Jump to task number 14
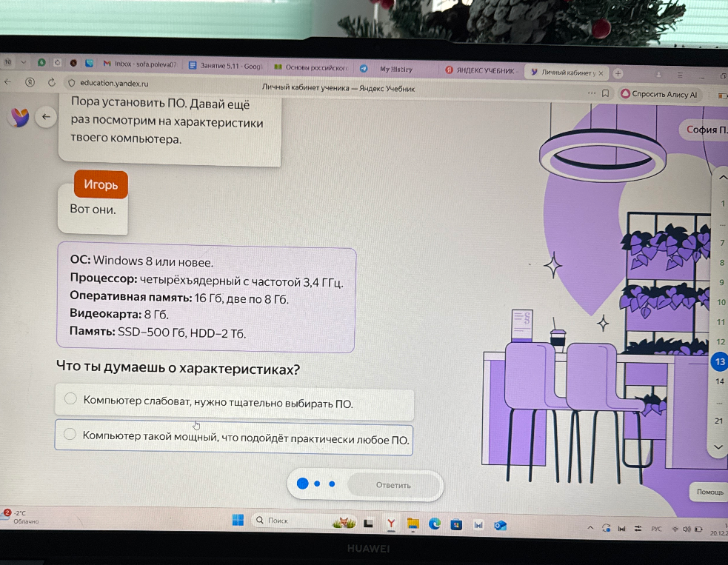728x565 pixels. pyautogui.click(x=719, y=381)
